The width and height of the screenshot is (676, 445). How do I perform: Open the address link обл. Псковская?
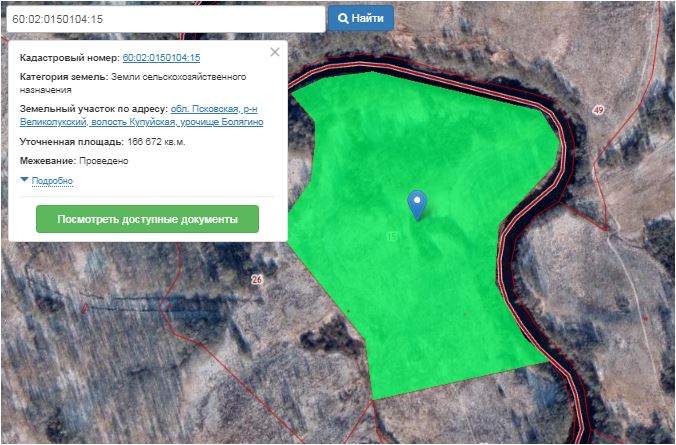(x=141, y=116)
